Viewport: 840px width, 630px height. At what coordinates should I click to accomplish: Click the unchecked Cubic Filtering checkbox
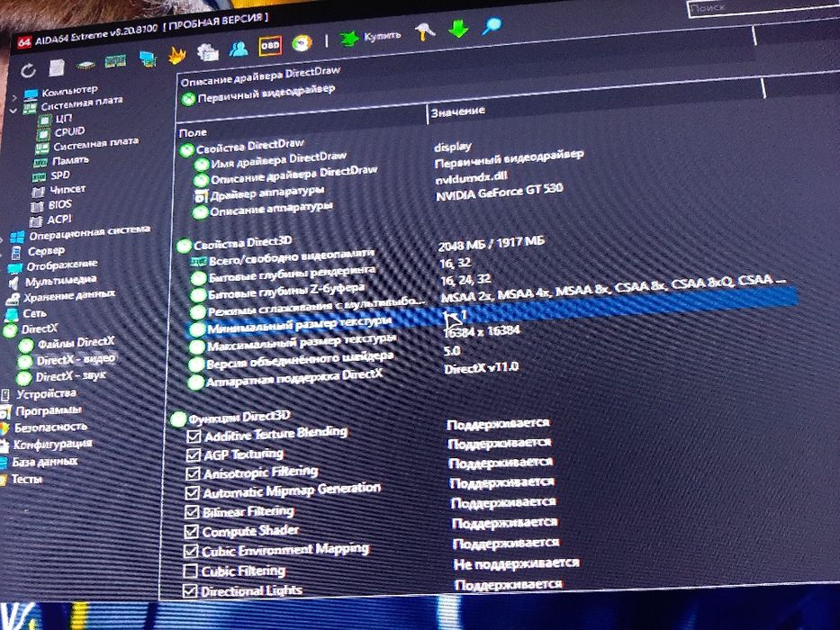(x=190, y=571)
